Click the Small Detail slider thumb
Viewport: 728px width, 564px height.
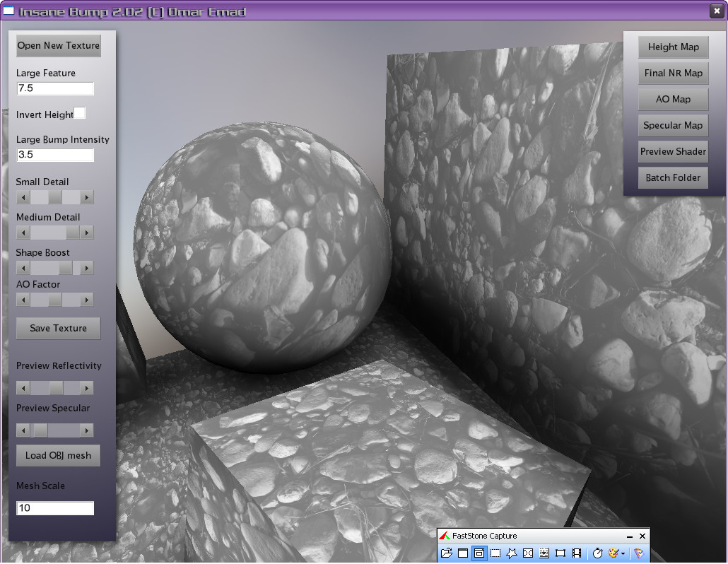click(x=55, y=197)
